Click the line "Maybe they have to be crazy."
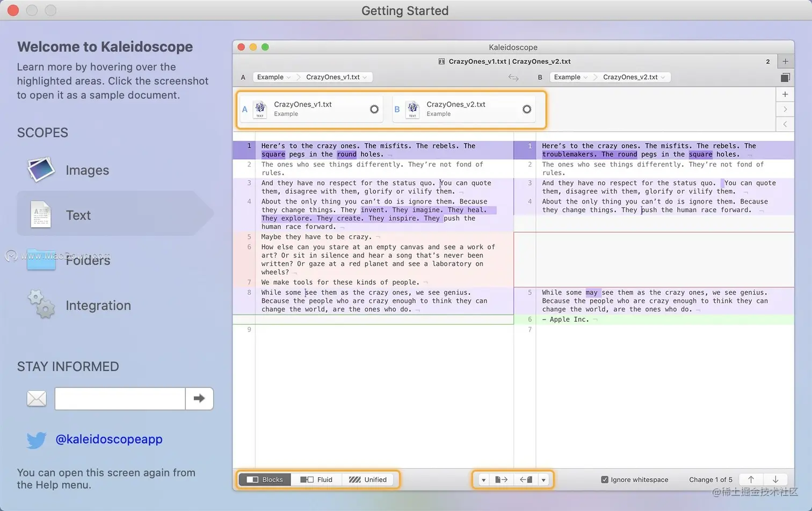Screen dimensions: 812x511 pyautogui.click(x=316, y=237)
